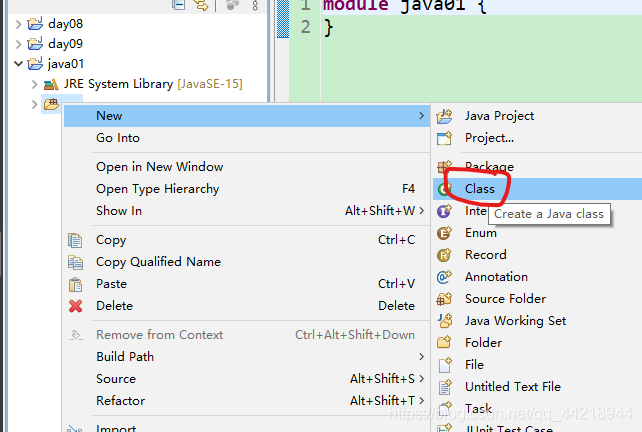Click line number 2 in editor
642x432 pixels.
point(305,27)
